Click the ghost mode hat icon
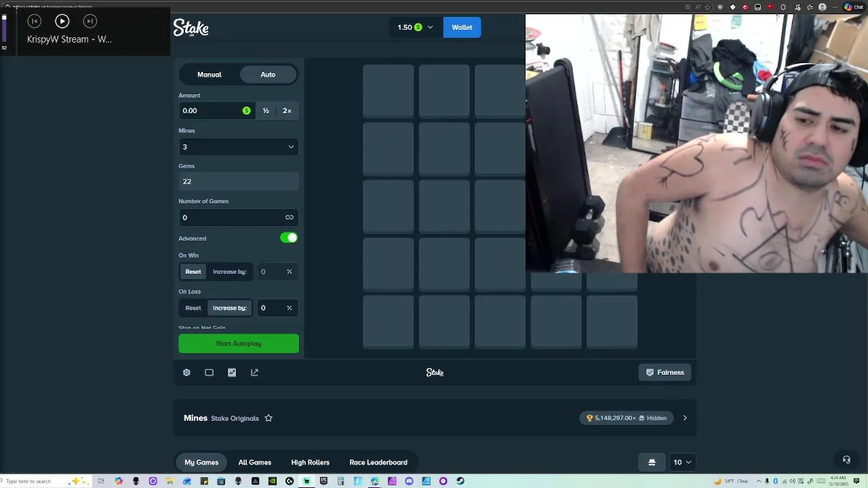Image resolution: width=868 pixels, height=488 pixels. 652,462
